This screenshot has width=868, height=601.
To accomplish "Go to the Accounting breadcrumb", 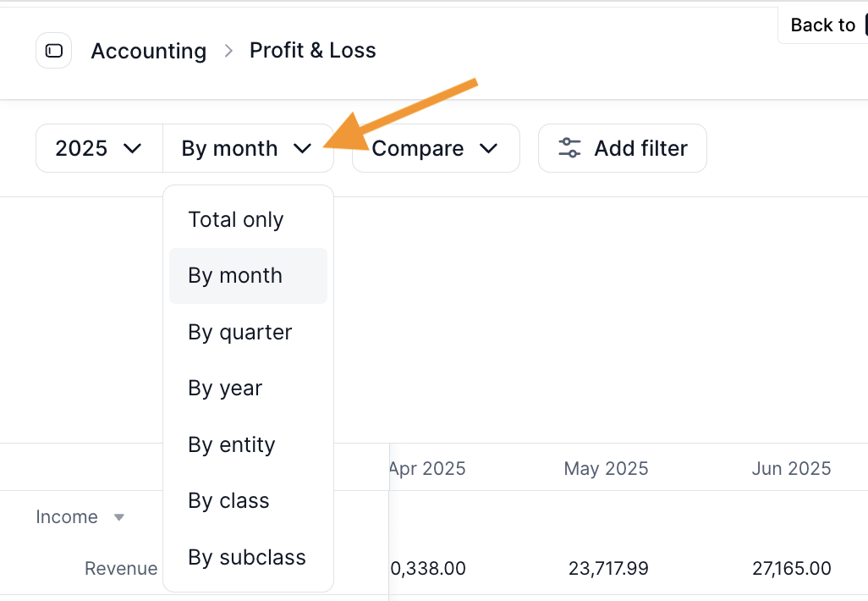I will click(x=148, y=51).
